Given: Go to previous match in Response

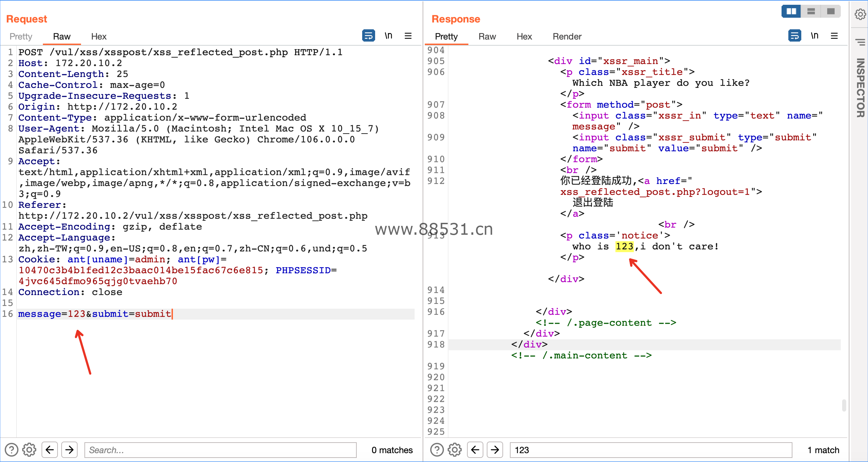Looking at the screenshot, I should point(475,450).
